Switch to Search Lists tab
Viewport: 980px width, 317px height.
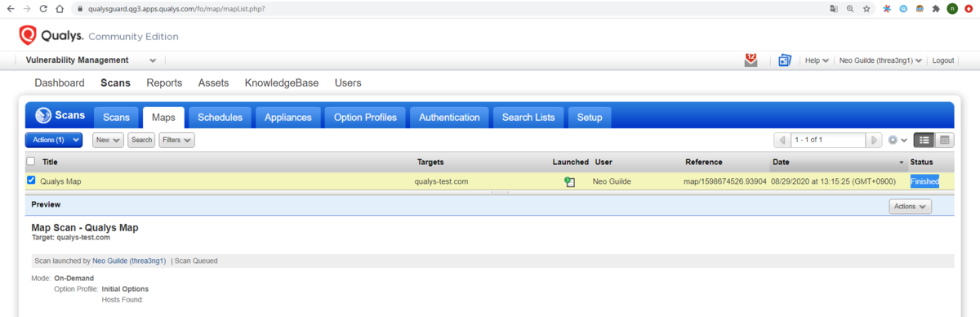tap(528, 118)
